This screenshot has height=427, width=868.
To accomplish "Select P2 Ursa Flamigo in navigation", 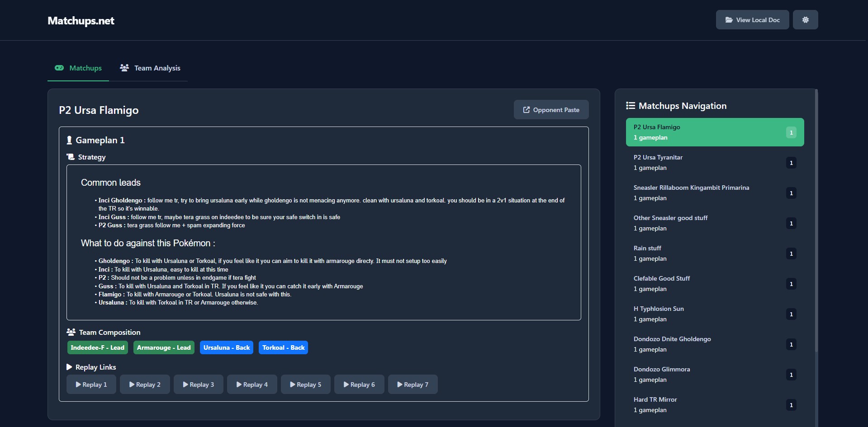I will tap(715, 132).
